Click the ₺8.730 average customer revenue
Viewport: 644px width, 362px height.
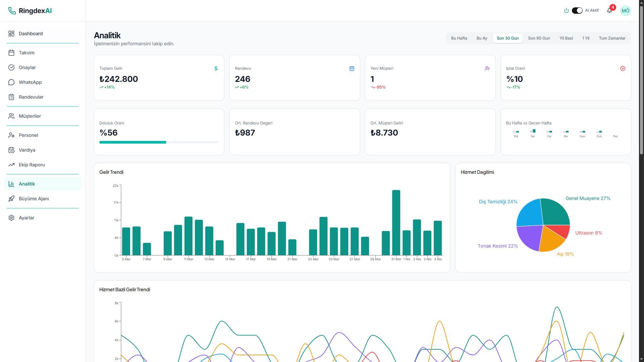click(x=384, y=133)
